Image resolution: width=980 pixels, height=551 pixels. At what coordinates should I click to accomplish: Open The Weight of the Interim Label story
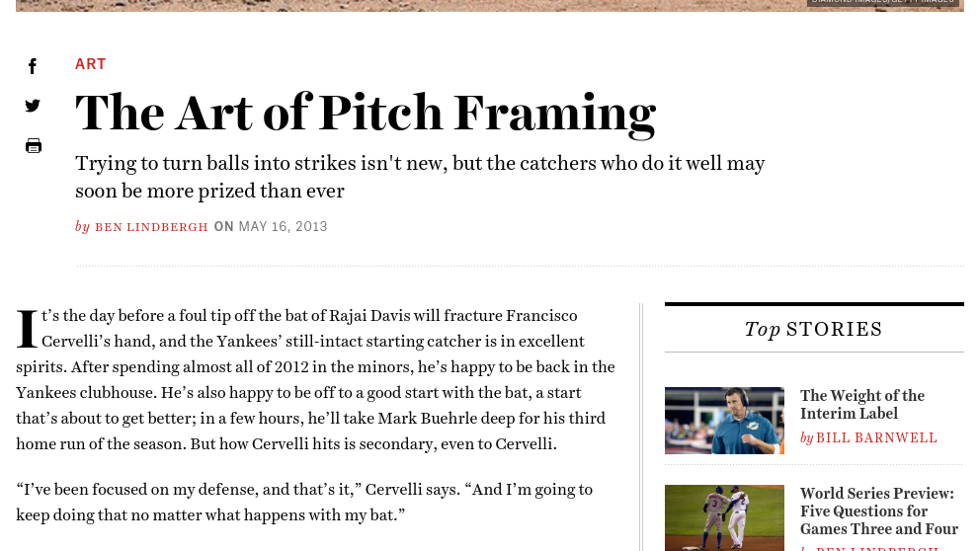click(x=861, y=404)
